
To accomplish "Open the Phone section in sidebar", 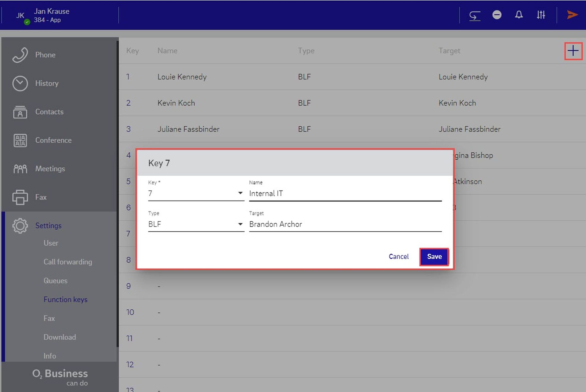I will pos(45,55).
